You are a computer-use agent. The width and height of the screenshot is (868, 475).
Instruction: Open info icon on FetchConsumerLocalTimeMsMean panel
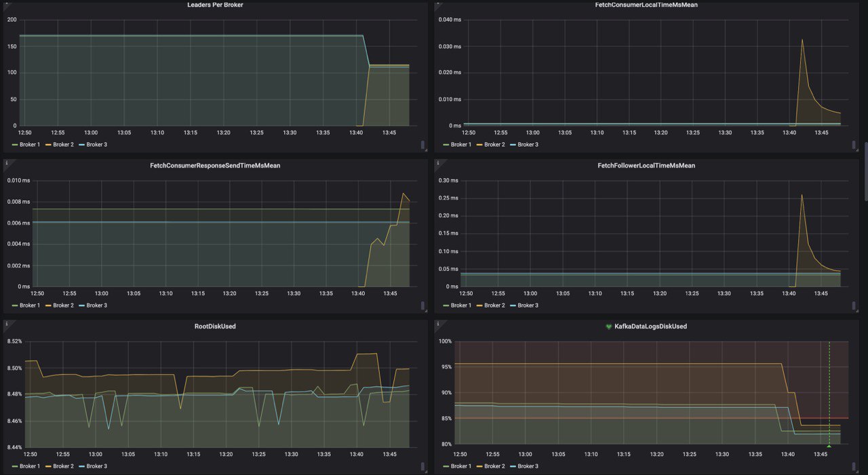pyautogui.click(x=437, y=3)
